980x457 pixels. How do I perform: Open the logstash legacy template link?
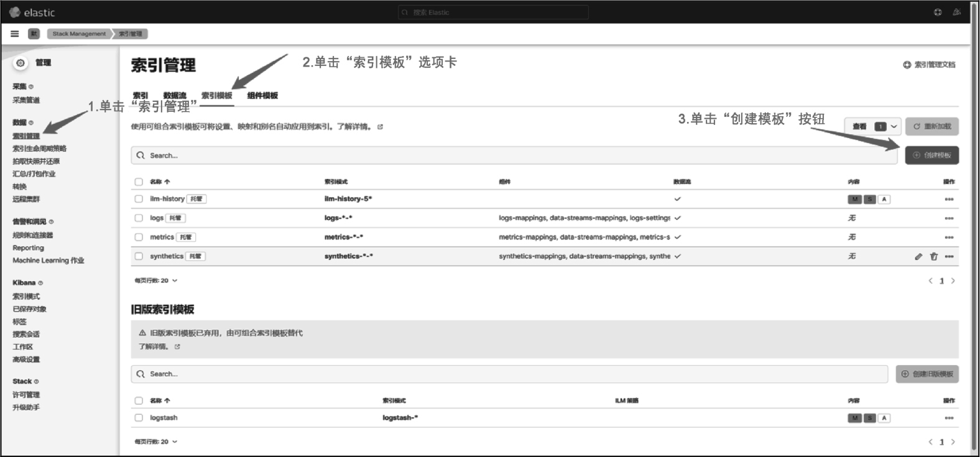tap(164, 418)
